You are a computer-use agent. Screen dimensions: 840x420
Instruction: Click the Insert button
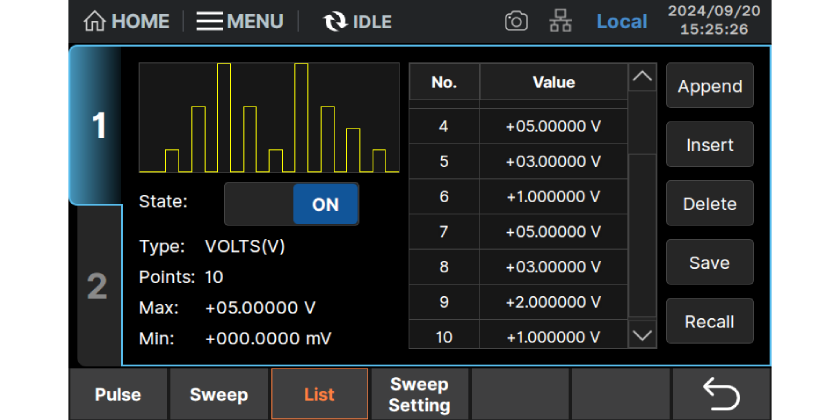coord(709,145)
